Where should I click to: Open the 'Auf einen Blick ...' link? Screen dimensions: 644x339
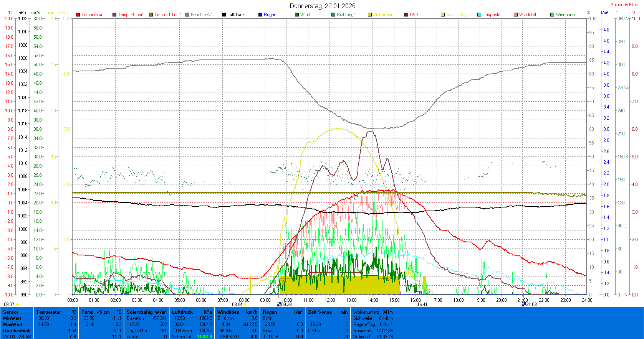[x=625, y=5]
